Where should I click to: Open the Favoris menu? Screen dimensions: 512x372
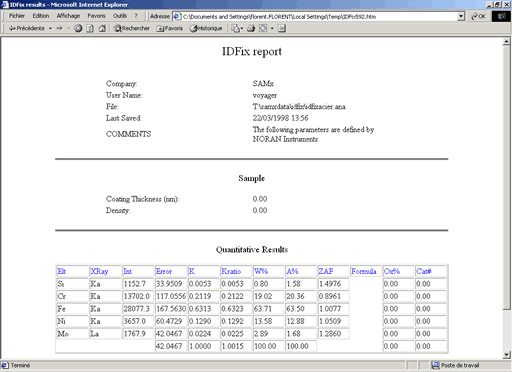click(x=96, y=16)
